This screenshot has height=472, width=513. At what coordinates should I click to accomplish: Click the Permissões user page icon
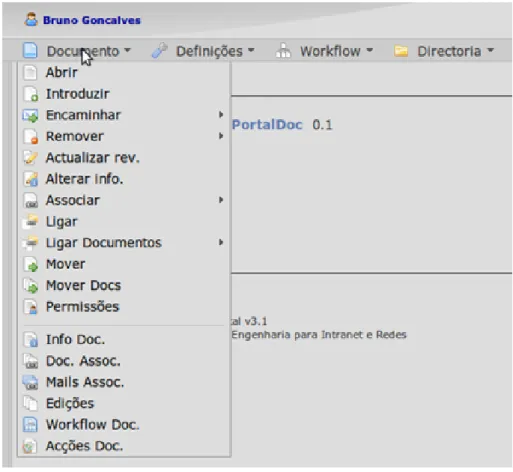point(30,307)
